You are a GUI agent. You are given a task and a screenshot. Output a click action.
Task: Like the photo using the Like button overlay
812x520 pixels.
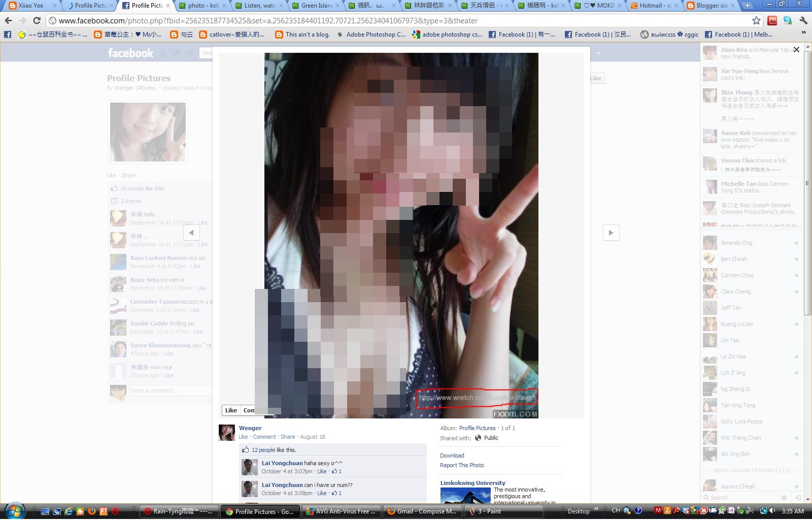231,410
